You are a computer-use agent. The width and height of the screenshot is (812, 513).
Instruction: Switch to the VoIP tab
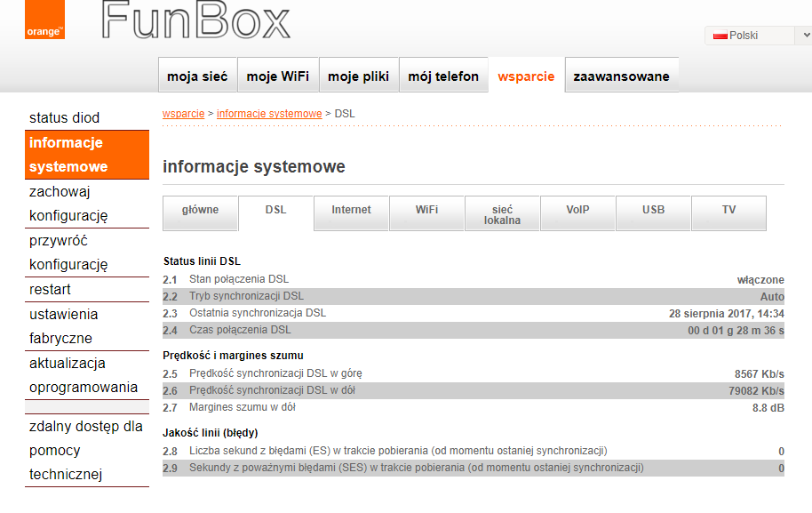click(x=577, y=211)
